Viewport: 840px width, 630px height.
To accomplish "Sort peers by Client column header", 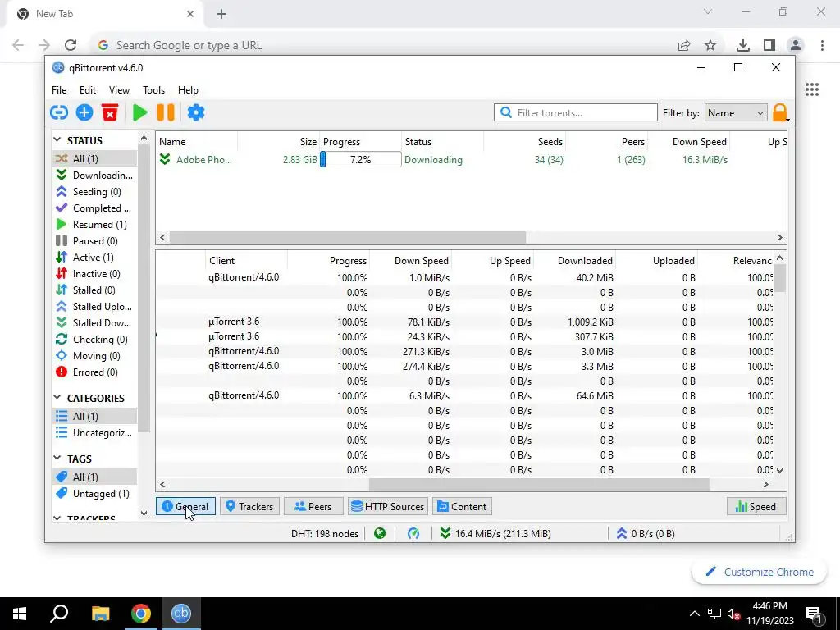I will (x=246, y=260).
